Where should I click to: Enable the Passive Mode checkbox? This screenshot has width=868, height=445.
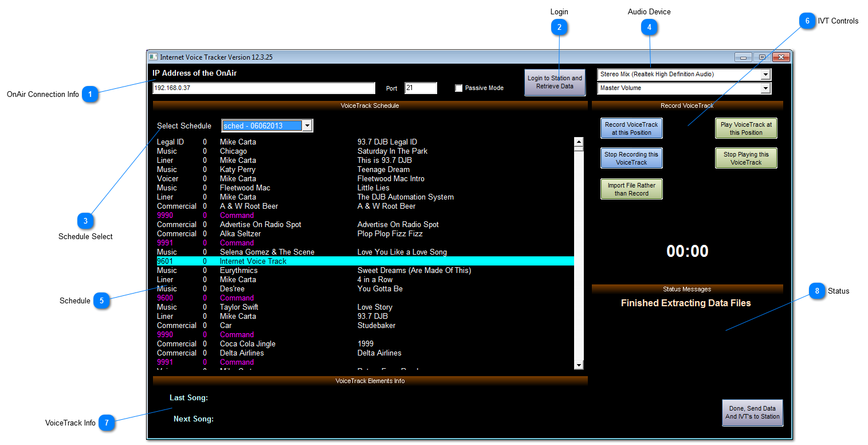click(x=458, y=88)
